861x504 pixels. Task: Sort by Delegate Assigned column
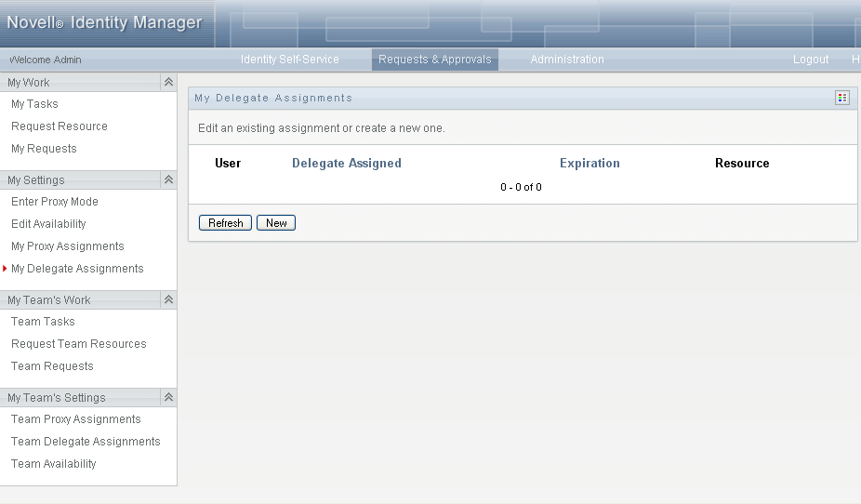347,163
